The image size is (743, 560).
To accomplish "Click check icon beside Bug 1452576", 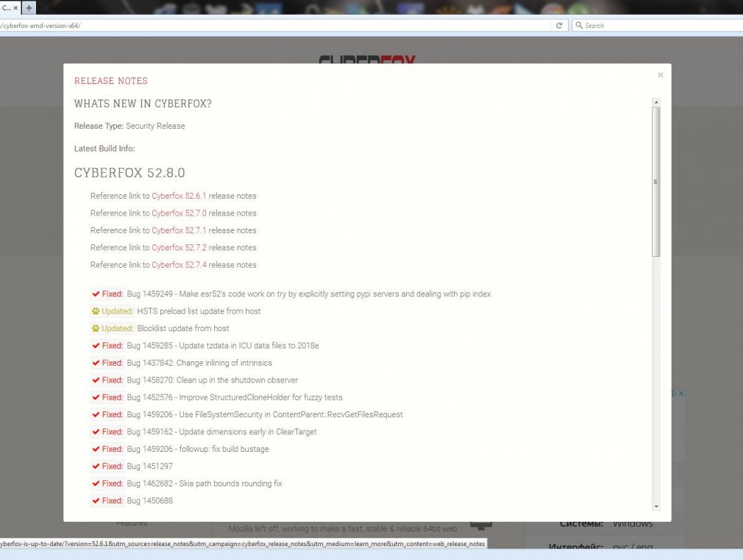I will click(x=96, y=397).
